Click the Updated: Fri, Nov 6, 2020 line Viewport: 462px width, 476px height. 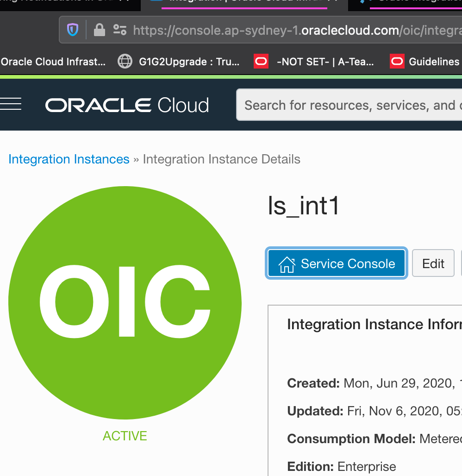[374, 411]
